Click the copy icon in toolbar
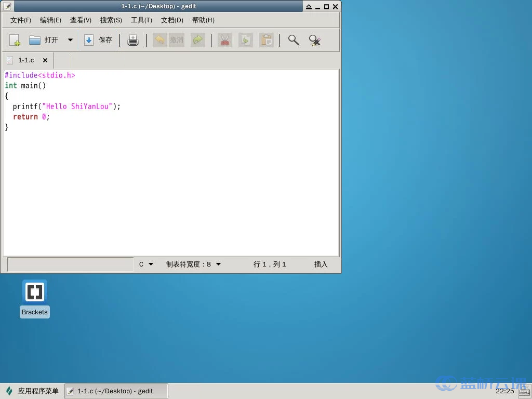The width and height of the screenshot is (532, 399). 245,40
